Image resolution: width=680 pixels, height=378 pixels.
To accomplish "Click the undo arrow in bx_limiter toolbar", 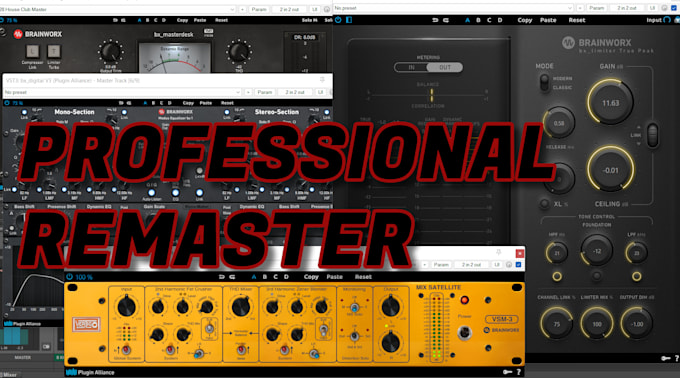I will (435, 20).
